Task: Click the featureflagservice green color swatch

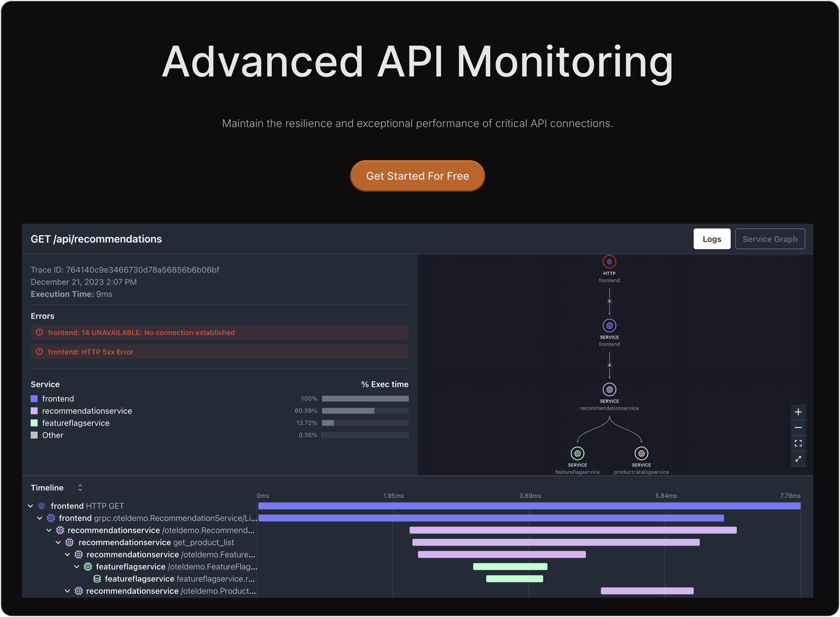Action: pos(34,423)
